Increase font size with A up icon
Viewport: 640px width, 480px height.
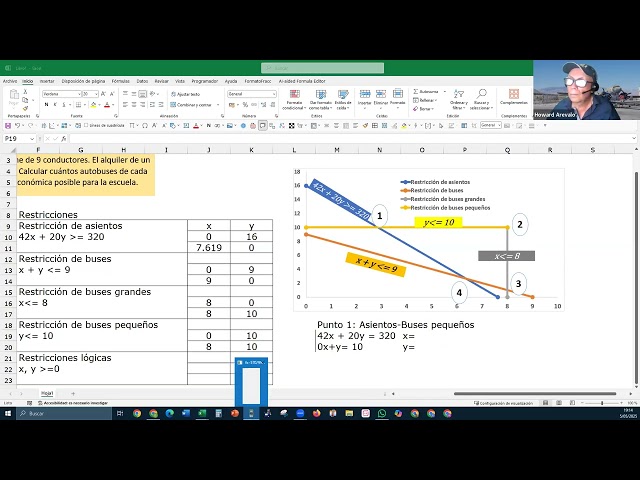[103, 94]
